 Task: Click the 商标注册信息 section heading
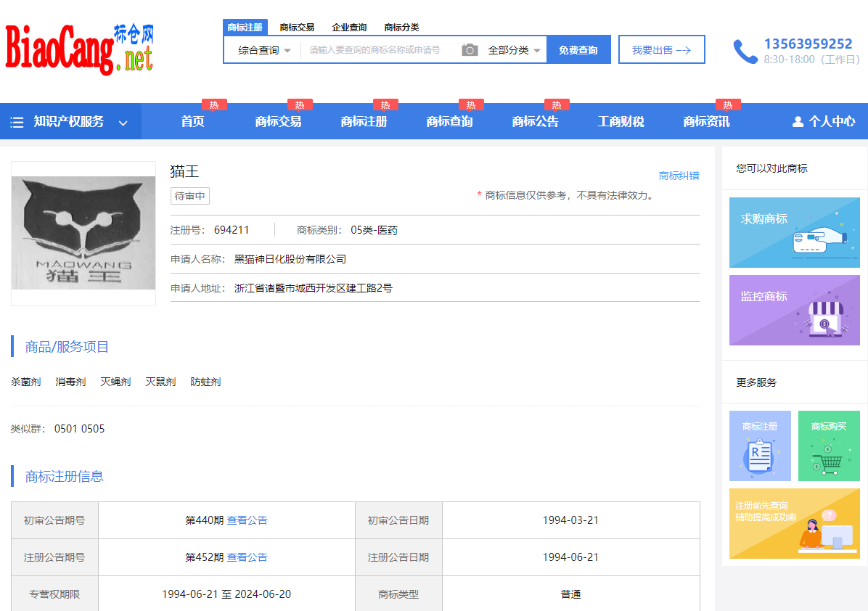(x=64, y=477)
